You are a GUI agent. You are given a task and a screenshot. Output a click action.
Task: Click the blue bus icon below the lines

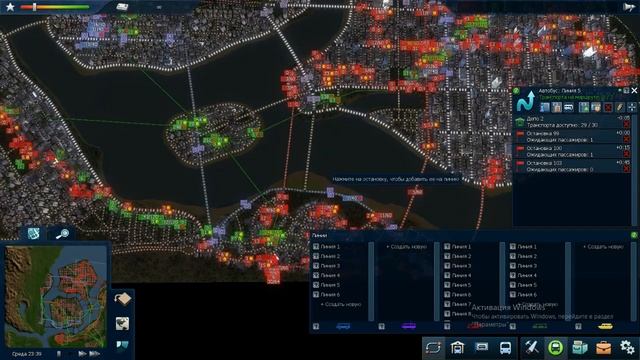pyautogui.click(x=343, y=326)
